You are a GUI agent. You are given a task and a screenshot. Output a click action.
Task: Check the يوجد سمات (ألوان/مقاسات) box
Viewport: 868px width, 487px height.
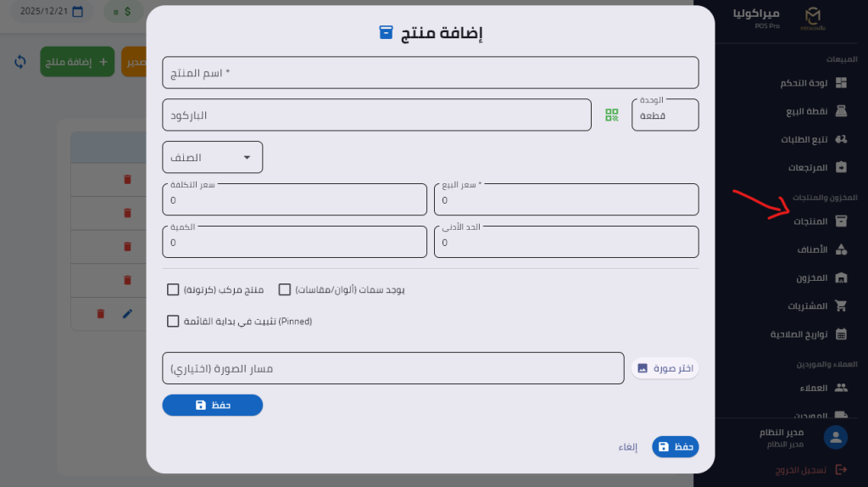pos(285,290)
